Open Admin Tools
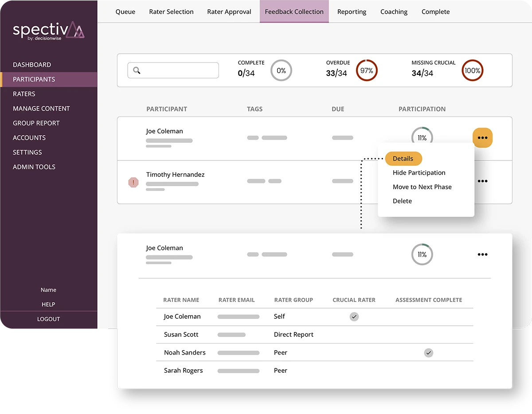Image resolution: width=532 pixels, height=414 pixels. [x=34, y=167]
